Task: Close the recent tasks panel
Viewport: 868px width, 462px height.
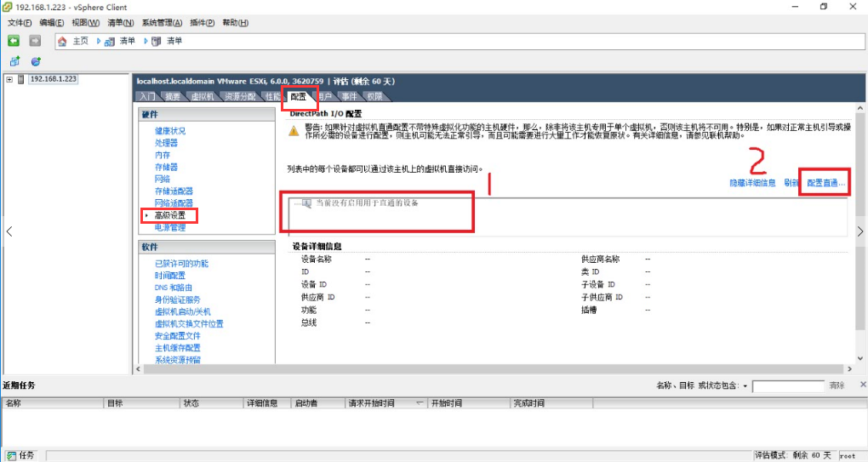Action: pos(862,385)
